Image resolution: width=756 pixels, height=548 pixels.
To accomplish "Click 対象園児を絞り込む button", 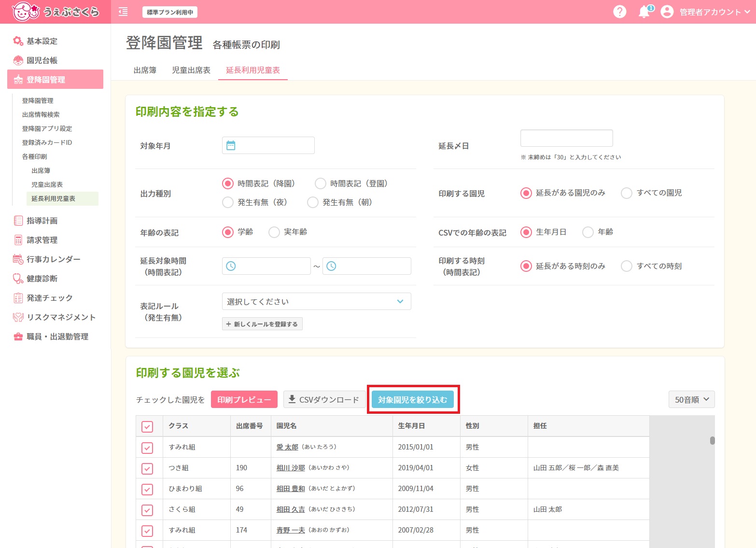I will [x=413, y=399].
